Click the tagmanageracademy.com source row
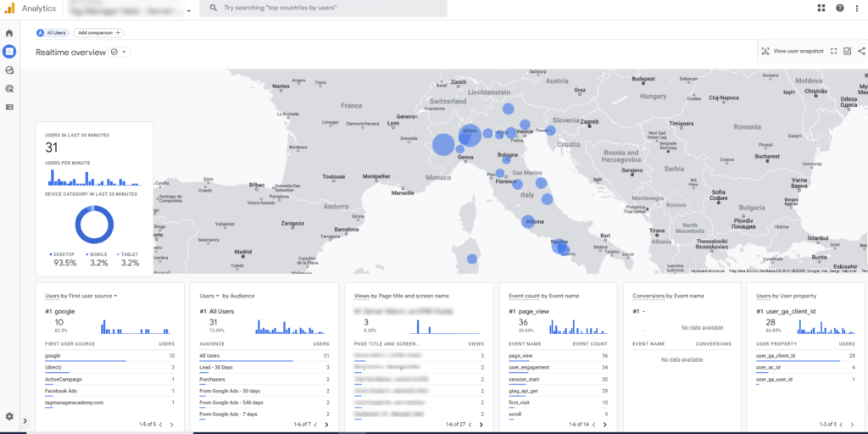This screenshot has width=868, height=434. coord(109,403)
